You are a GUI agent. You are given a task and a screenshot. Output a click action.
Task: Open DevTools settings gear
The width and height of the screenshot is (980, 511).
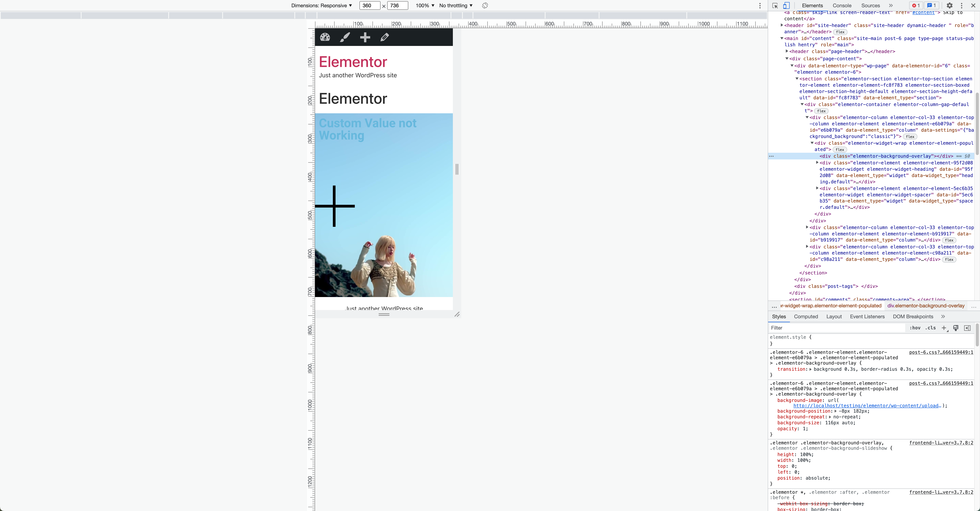950,5
